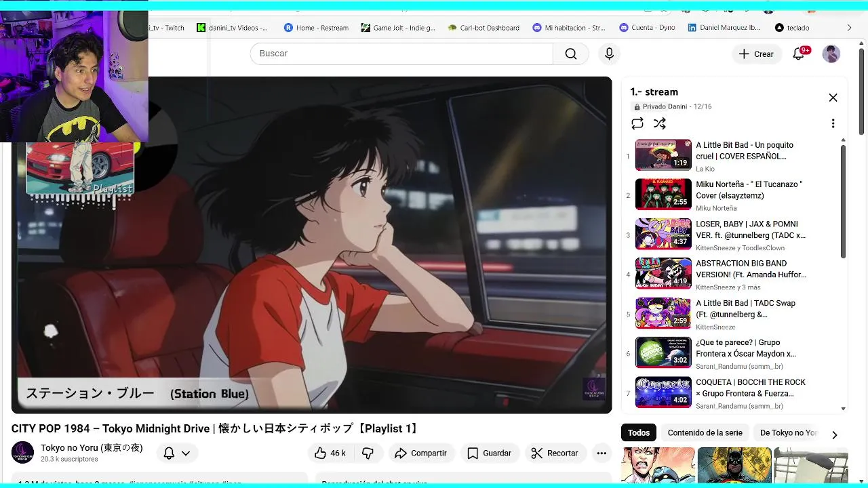Viewport: 868px width, 488px height.
Task: Open the Mi habitacion Discord bookmark
Action: tap(569, 28)
